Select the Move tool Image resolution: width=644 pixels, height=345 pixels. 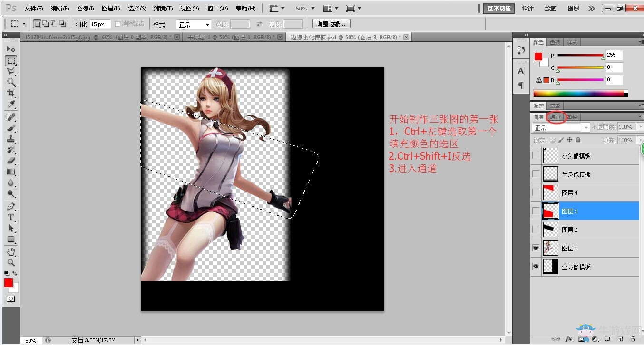click(11, 49)
